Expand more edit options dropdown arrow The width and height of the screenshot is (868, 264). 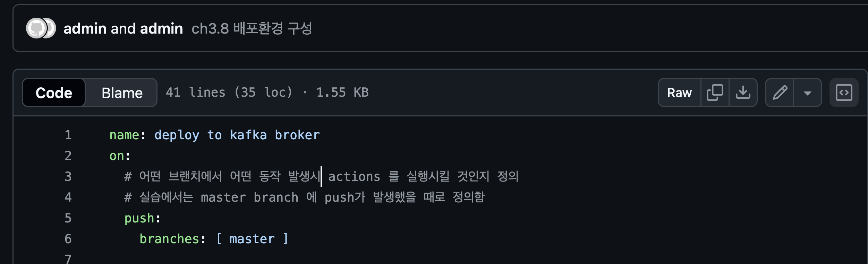coord(807,93)
